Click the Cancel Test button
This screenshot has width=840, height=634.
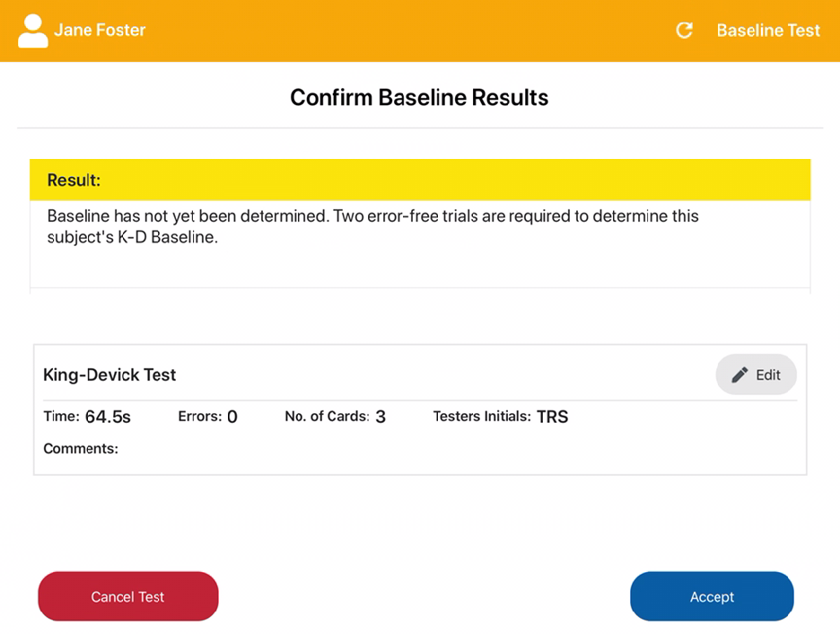(127, 596)
